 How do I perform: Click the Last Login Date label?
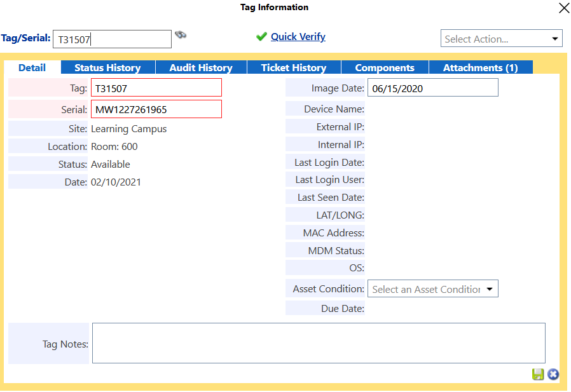(329, 163)
